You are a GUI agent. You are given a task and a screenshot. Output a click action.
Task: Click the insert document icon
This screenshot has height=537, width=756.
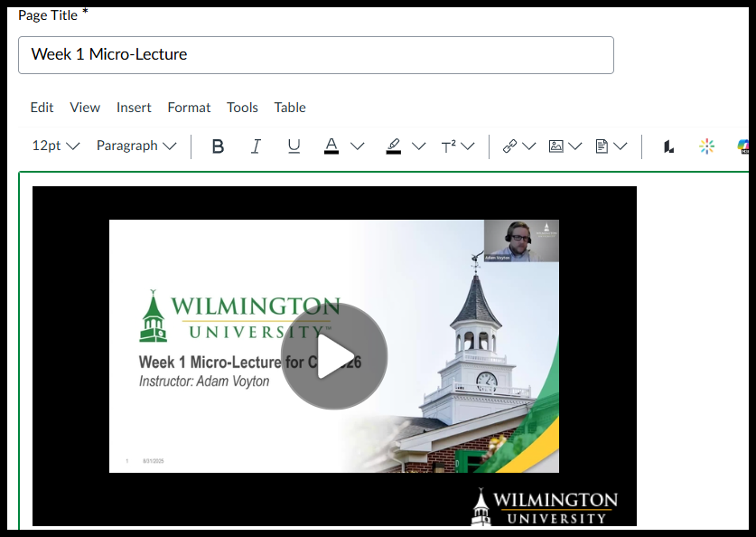click(602, 146)
